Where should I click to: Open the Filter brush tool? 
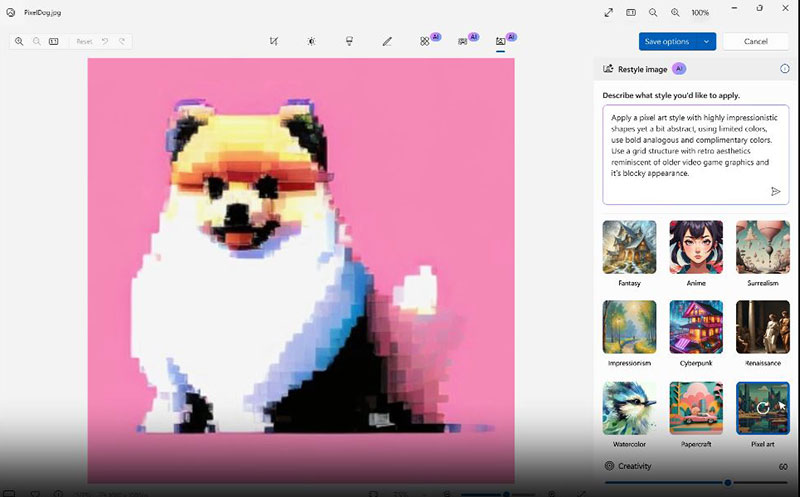click(x=349, y=41)
